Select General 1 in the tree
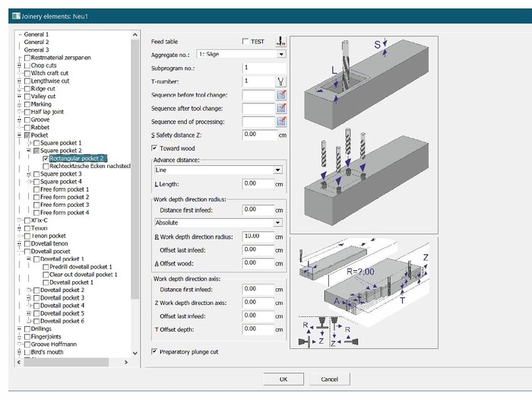532x400 pixels. click(36, 34)
